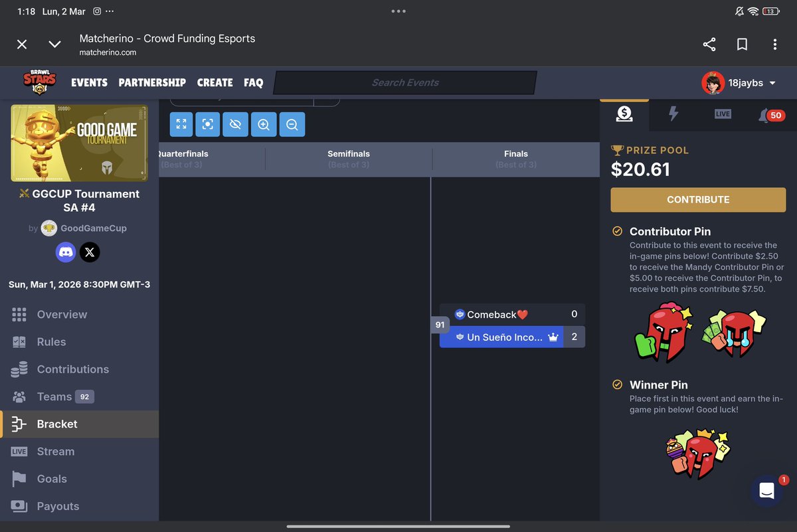Open Stream in the sidebar
The width and height of the screenshot is (797, 532).
[79, 451]
